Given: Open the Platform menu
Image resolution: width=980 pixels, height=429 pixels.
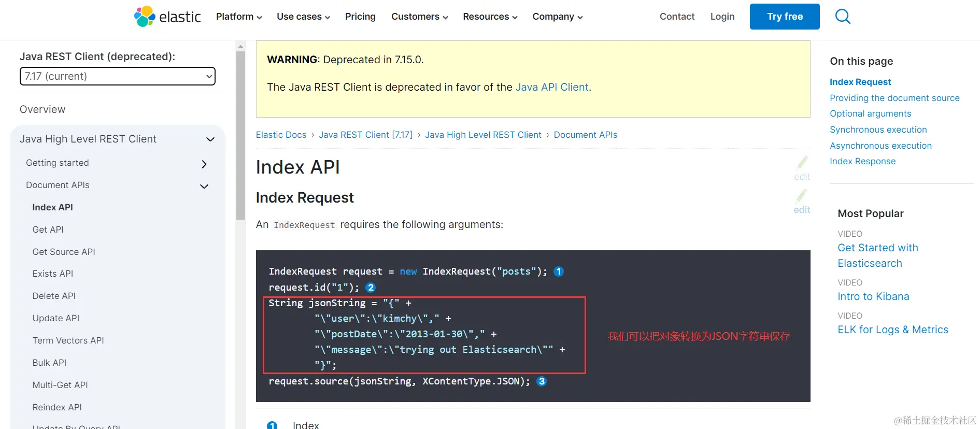Looking at the screenshot, I should coord(239,17).
